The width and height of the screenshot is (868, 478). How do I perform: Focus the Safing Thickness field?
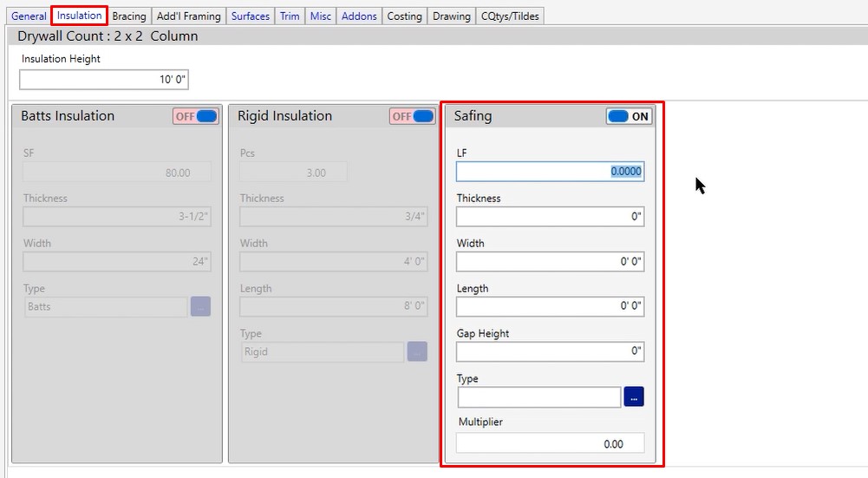coord(550,217)
